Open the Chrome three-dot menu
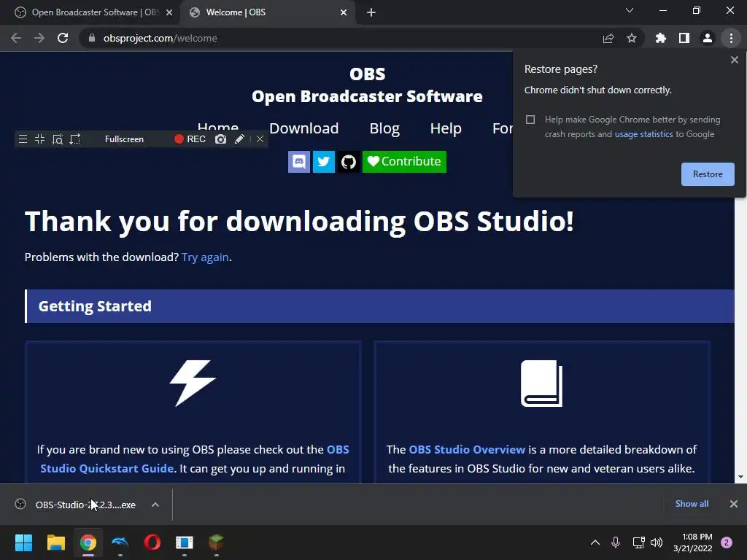 [731, 38]
